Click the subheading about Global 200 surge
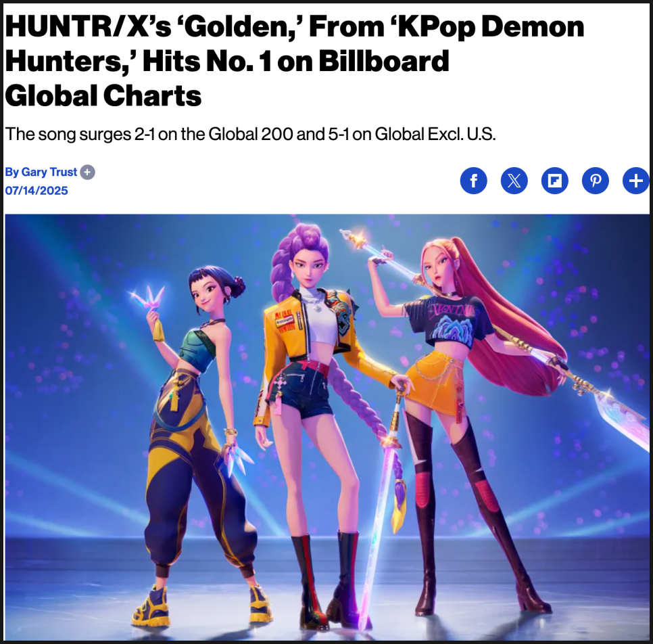Image resolution: width=653 pixels, height=644 pixels. 250,134
